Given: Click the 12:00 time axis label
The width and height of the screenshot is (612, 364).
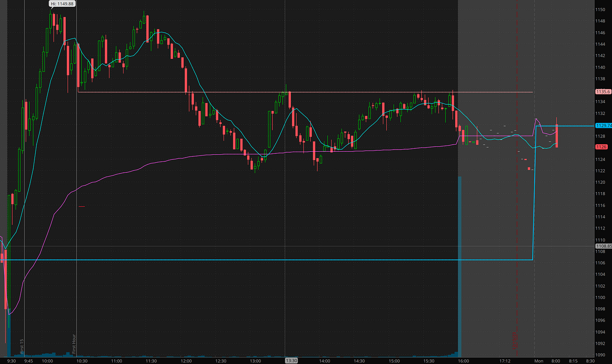Looking at the screenshot, I should coord(186,361).
